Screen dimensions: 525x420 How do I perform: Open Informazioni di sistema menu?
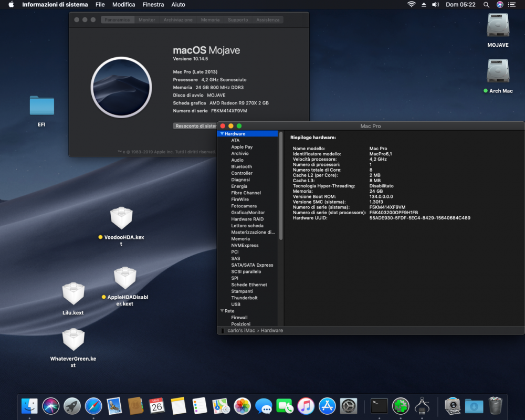point(55,5)
